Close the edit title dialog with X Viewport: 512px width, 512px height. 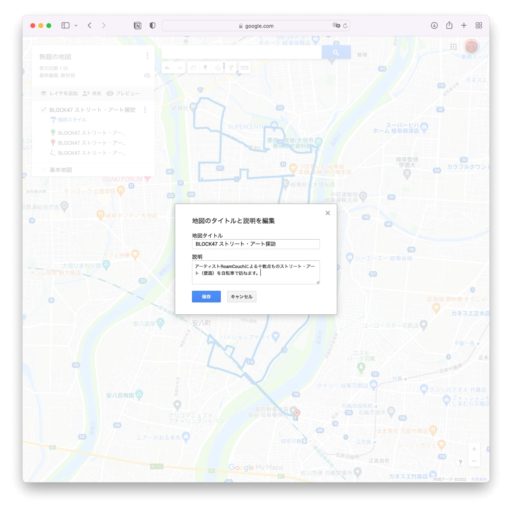click(x=327, y=213)
